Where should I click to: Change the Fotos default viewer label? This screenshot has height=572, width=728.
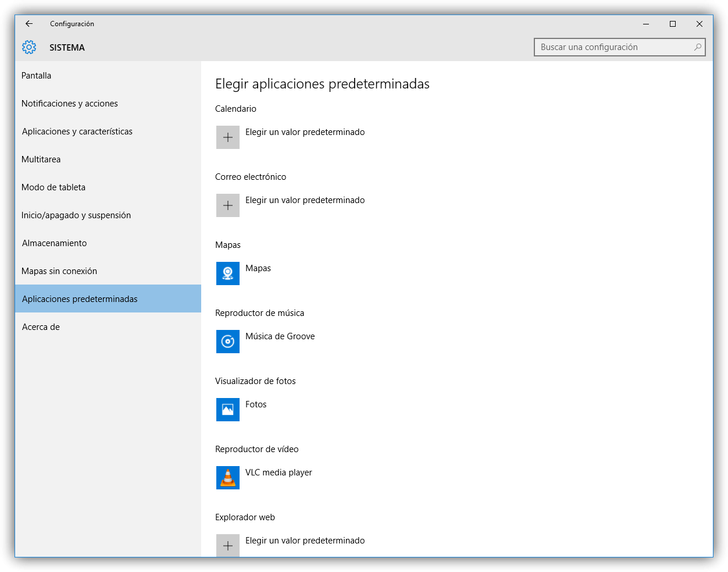click(256, 404)
